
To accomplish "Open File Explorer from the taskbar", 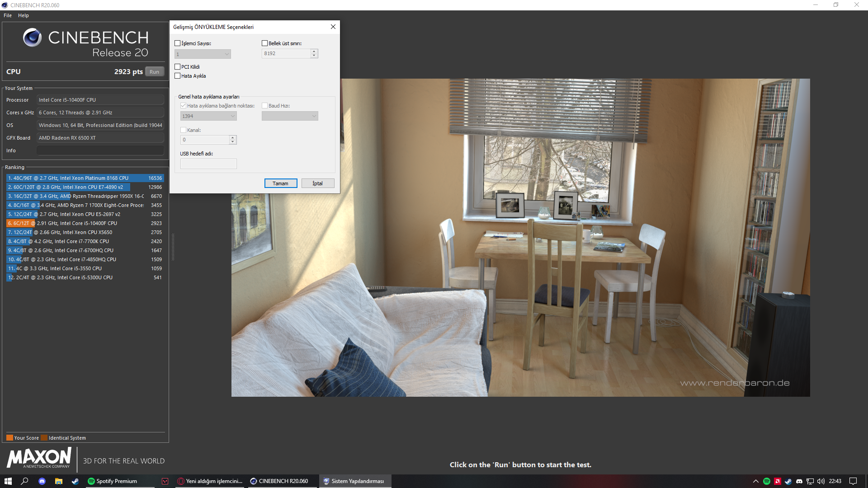I will click(x=59, y=481).
